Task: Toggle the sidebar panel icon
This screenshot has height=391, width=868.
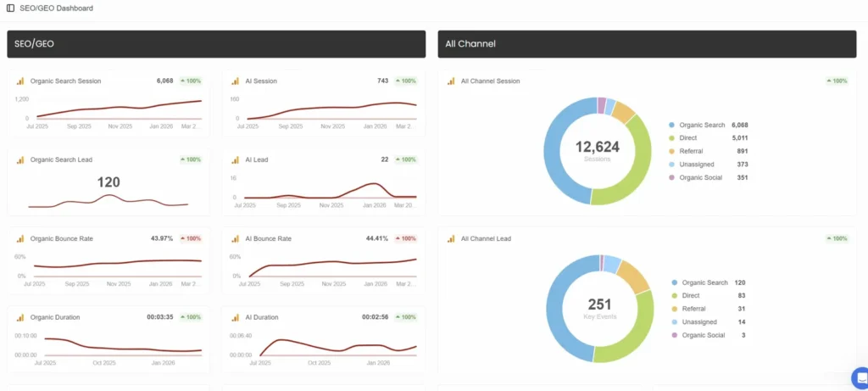Action: point(10,8)
